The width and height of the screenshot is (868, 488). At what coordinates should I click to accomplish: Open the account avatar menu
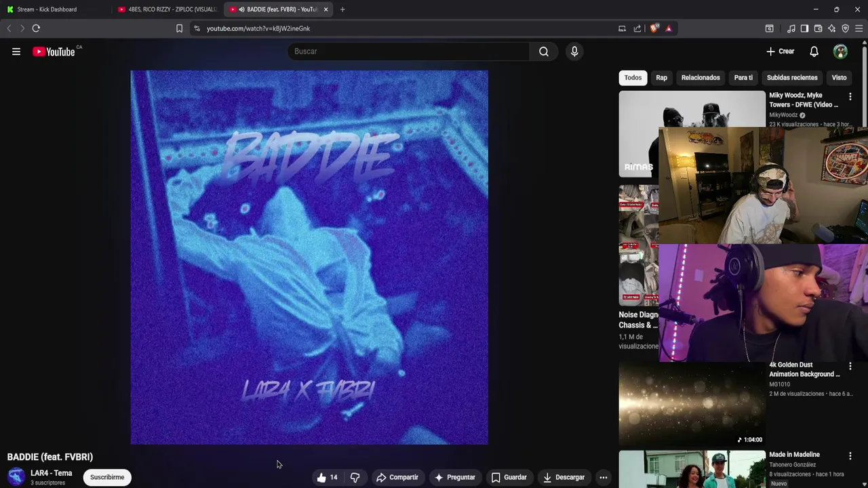840,52
